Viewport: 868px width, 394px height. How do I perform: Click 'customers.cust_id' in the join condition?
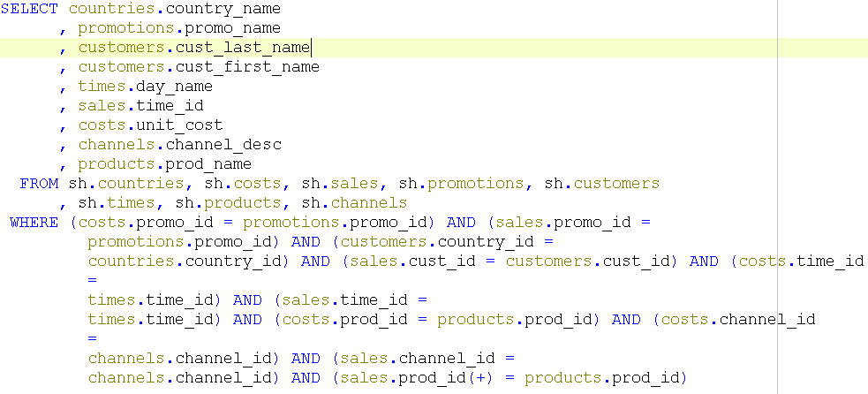tap(588, 261)
